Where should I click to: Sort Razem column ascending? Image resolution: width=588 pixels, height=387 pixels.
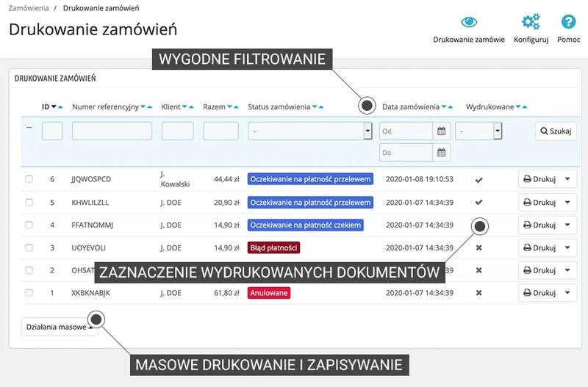[236, 106]
